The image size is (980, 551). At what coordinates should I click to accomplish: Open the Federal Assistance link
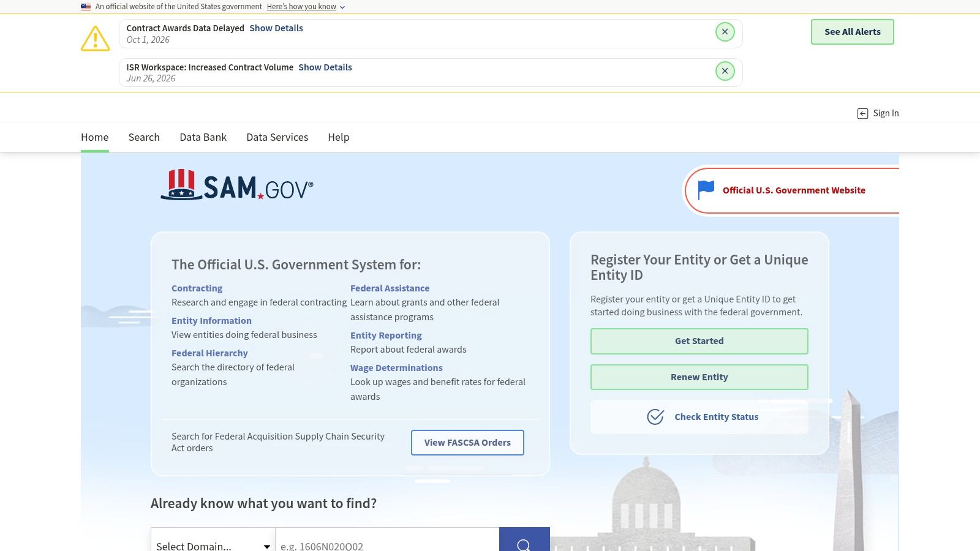[x=390, y=288]
